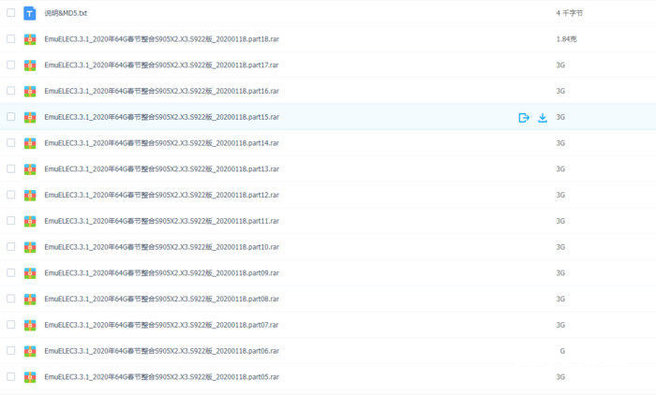Click the file name ending part17.rar
This screenshot has height=395, width=656.
[161, 65]
